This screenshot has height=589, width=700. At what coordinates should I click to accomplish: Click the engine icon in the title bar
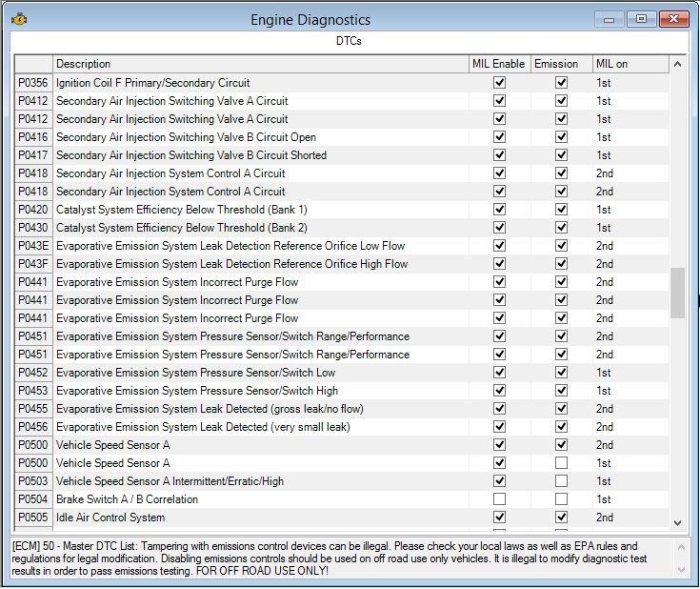(19, 20)
